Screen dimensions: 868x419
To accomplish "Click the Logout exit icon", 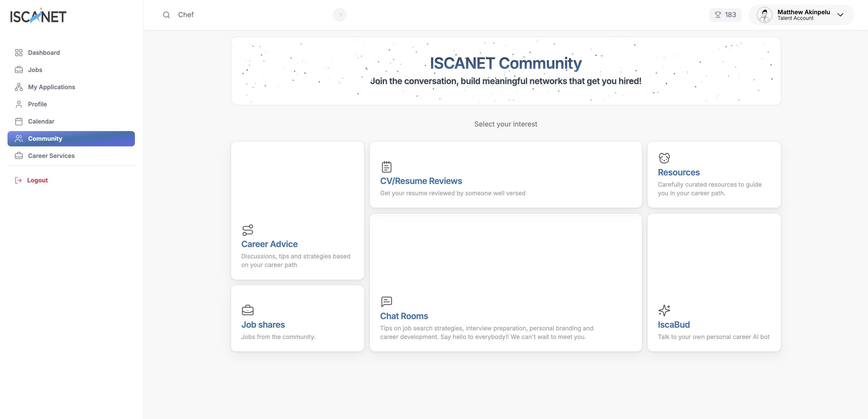I will [19, 180].
